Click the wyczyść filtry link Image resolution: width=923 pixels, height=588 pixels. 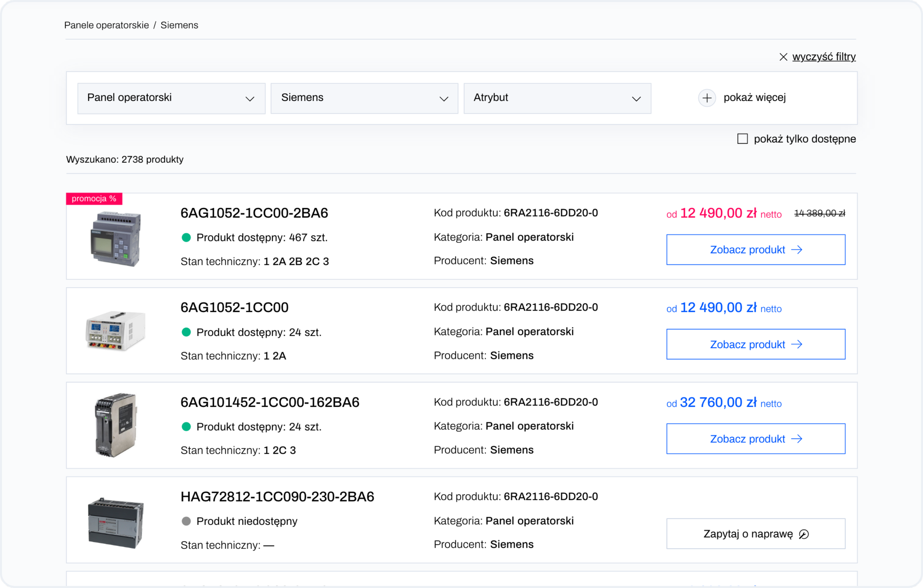coord(824,57)
